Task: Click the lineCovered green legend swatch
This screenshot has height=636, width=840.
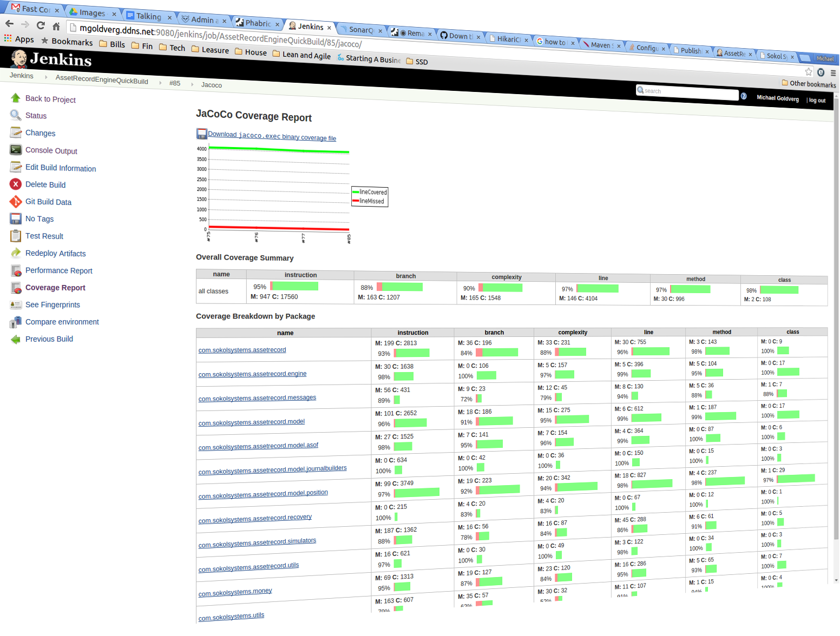Action: pos(356,191)
